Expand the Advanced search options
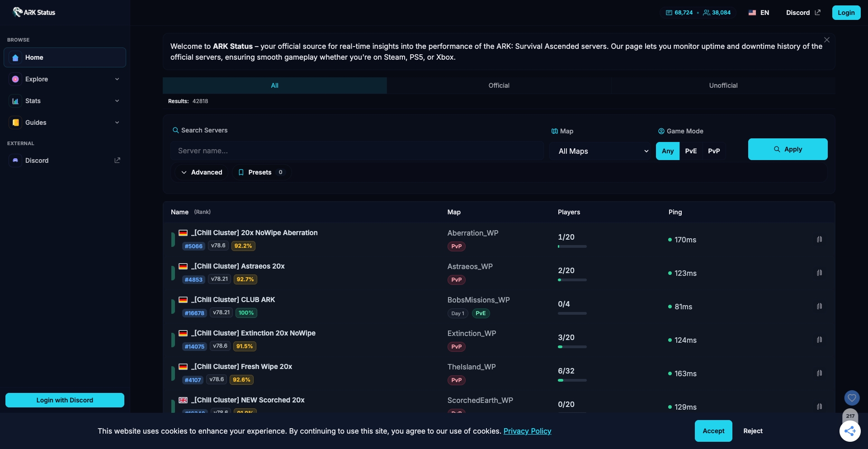Image resolution: width=868 pixels, height=449 pixels. pos(202,172)
